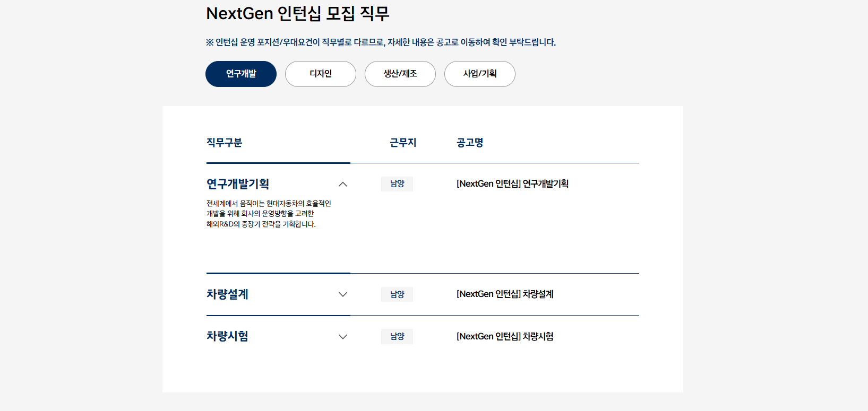Click the 남양 location badge for 연구개발기획
This screenshot has width=868, height=411.
click(x=397, y=183)
